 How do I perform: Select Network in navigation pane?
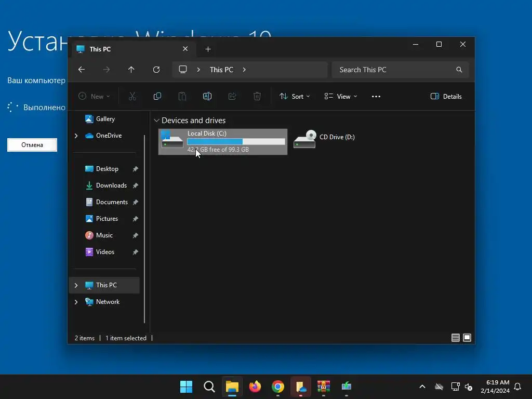102,302
